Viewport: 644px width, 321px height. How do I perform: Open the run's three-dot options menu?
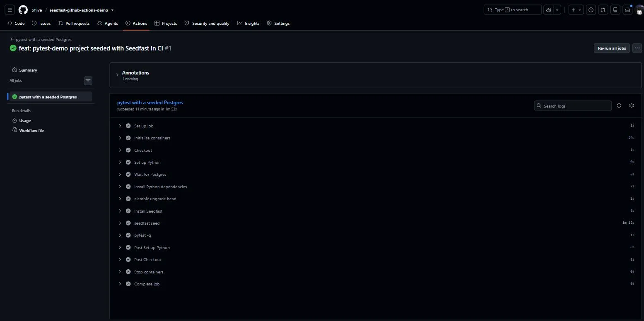coord(637,48)
